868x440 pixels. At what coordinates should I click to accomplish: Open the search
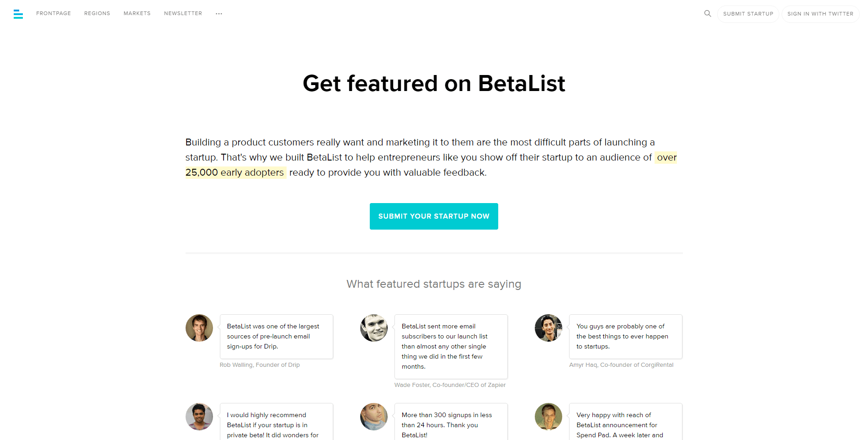coord(707,13)
